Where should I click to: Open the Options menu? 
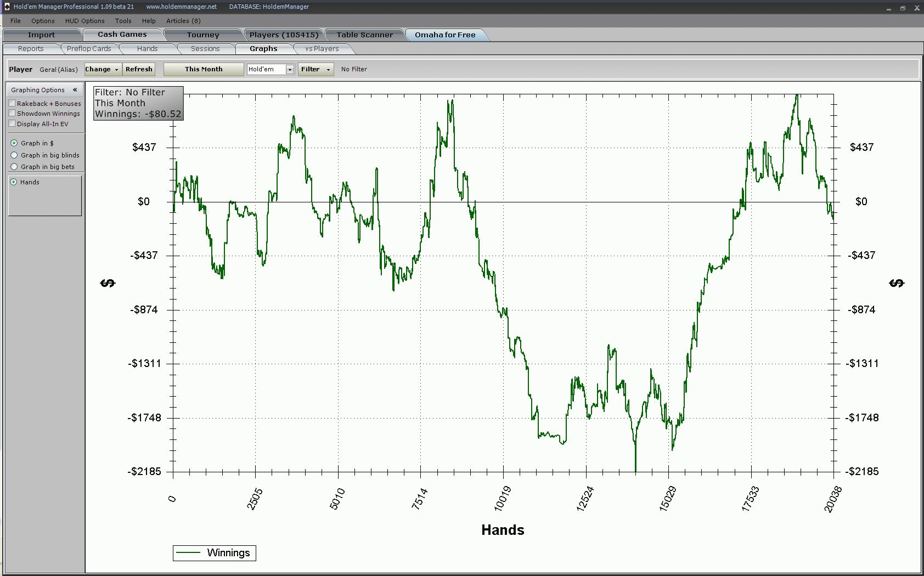click(x=43, y=21)
